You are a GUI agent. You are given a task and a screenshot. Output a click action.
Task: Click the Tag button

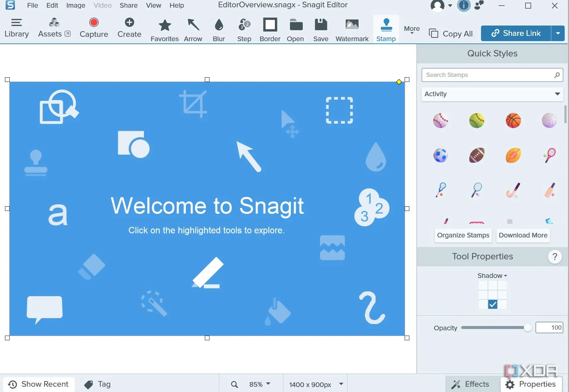tap(97, 384)
